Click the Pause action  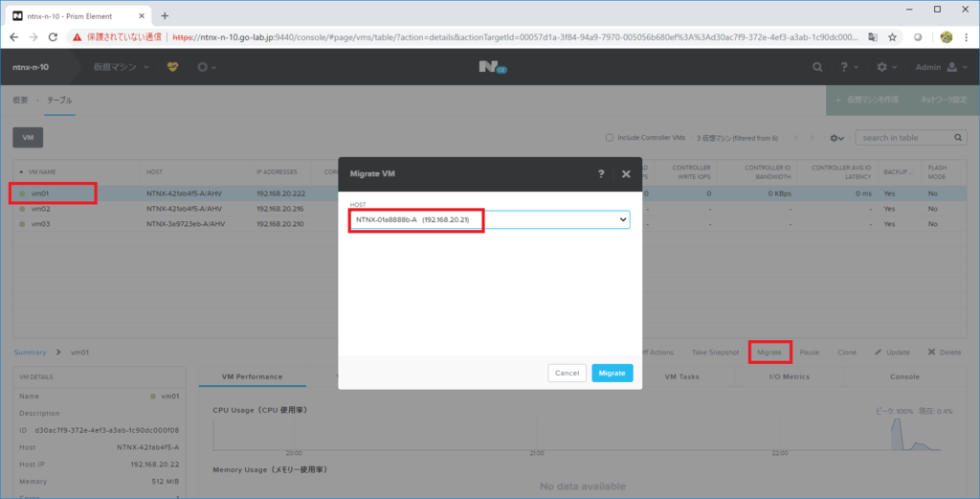810,352
